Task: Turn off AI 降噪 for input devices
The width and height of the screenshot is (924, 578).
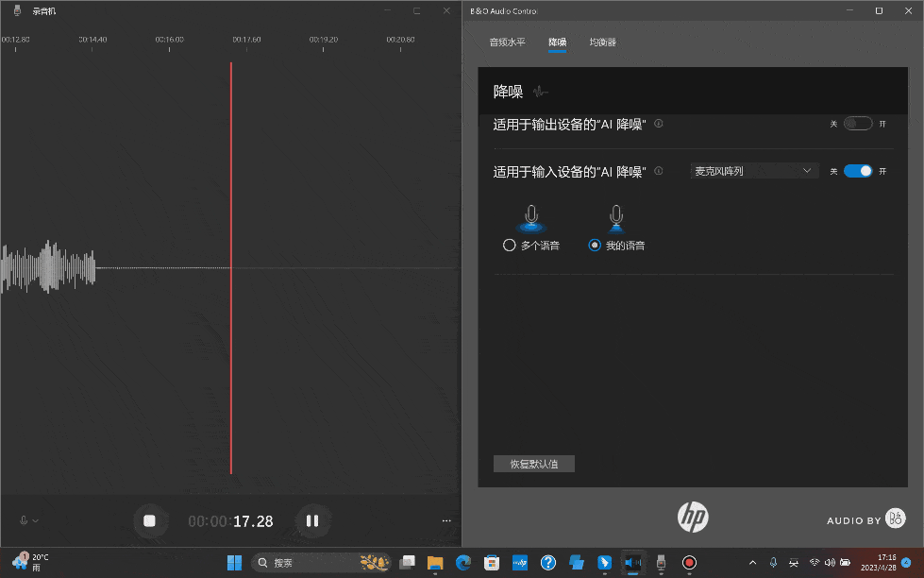Action: point(857,171)
